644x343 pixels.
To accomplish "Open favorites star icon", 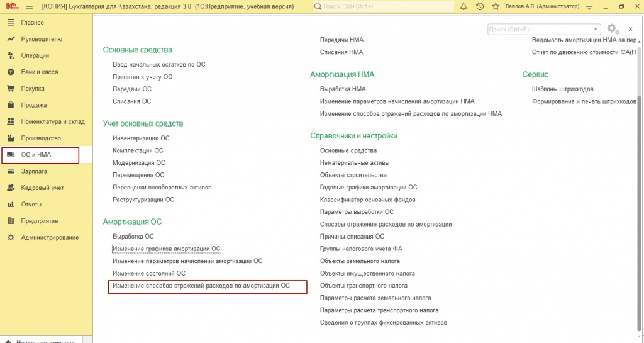I will pos(496,6).
